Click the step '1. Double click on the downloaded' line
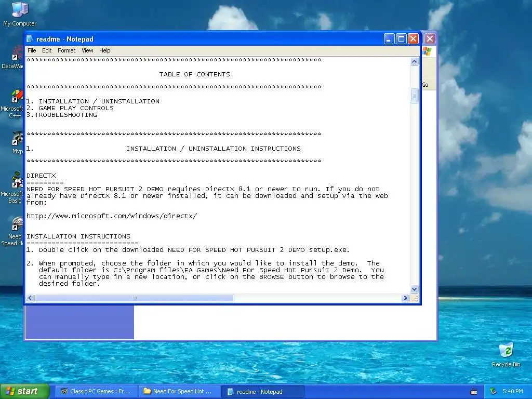The image size is (532, 399). coord(188,250)
